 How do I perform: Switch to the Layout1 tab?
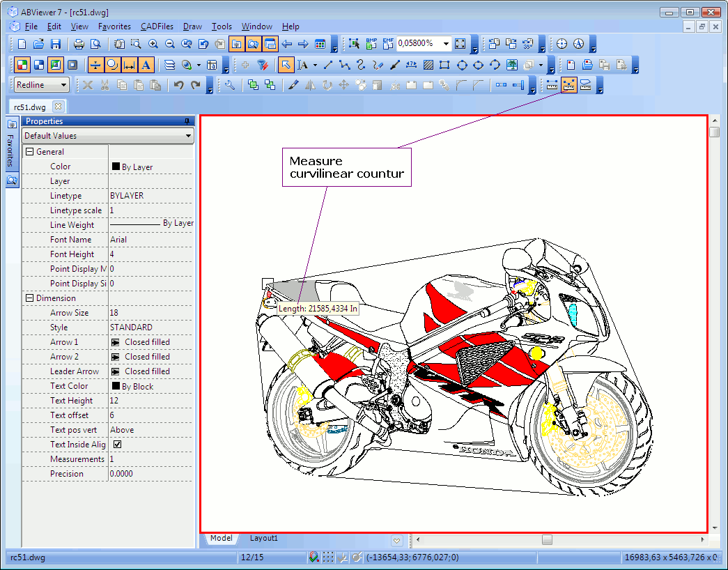(264, 538)
